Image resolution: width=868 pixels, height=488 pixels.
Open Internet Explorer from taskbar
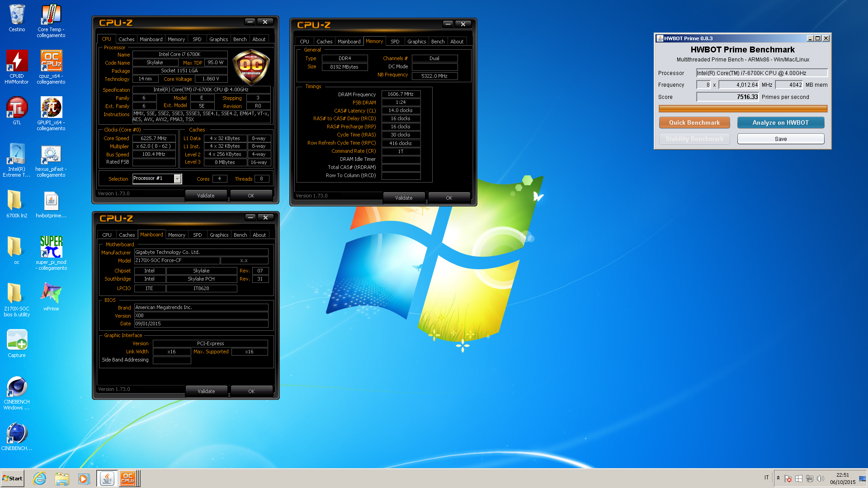40,479
